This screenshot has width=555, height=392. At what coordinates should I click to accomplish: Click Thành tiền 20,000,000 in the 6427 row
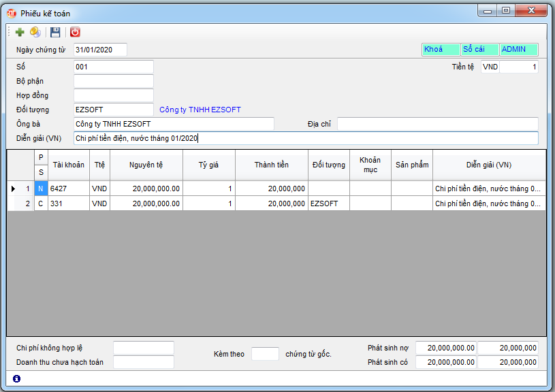272,189
